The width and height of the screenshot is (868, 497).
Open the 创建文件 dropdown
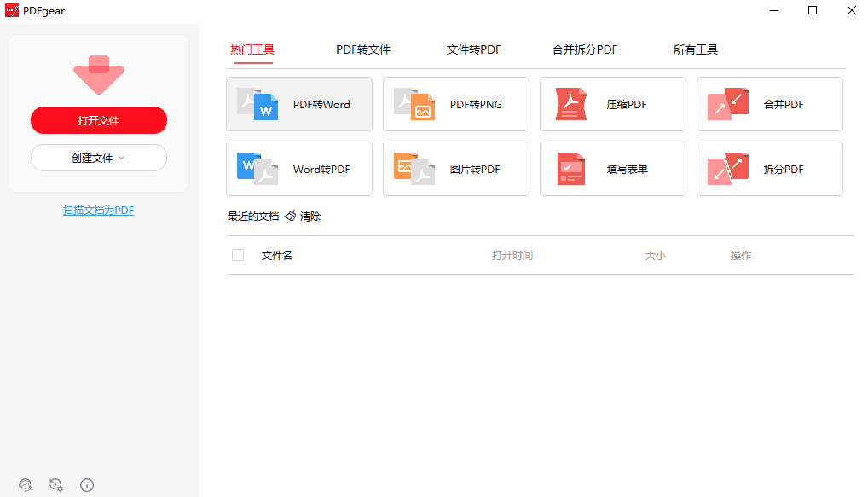pyautogui.click(x=98, y=158)
